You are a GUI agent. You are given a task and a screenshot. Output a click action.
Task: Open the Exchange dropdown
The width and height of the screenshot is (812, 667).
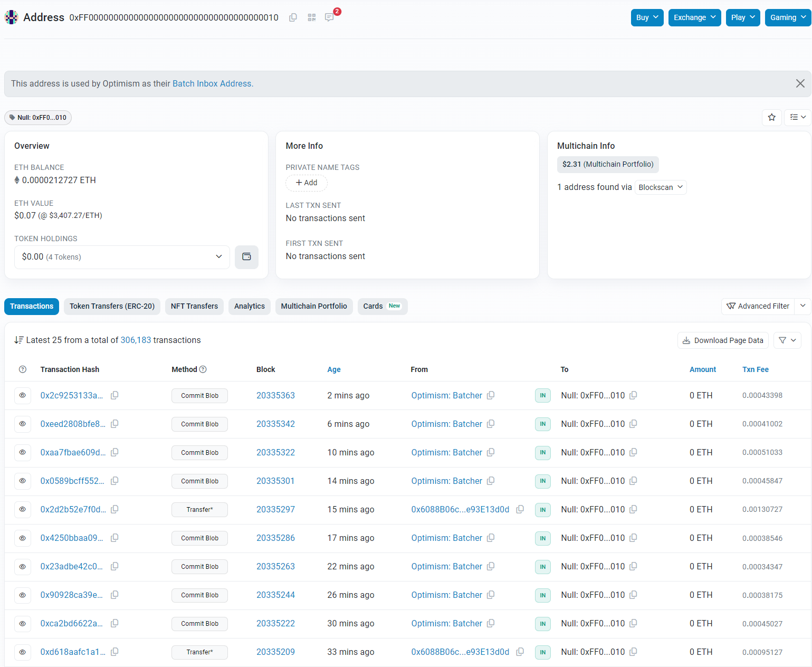point(694,17)
